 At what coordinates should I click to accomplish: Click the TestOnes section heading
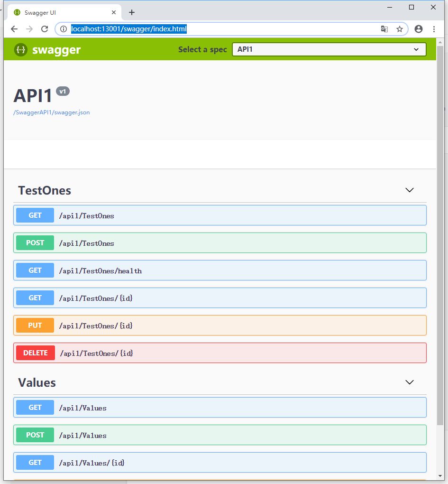[x=45, y=190]
